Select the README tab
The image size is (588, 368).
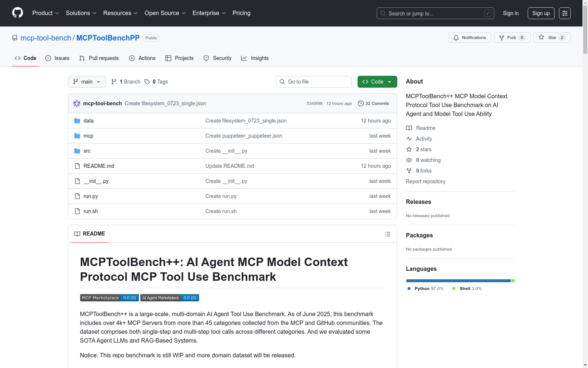point(90,234)
